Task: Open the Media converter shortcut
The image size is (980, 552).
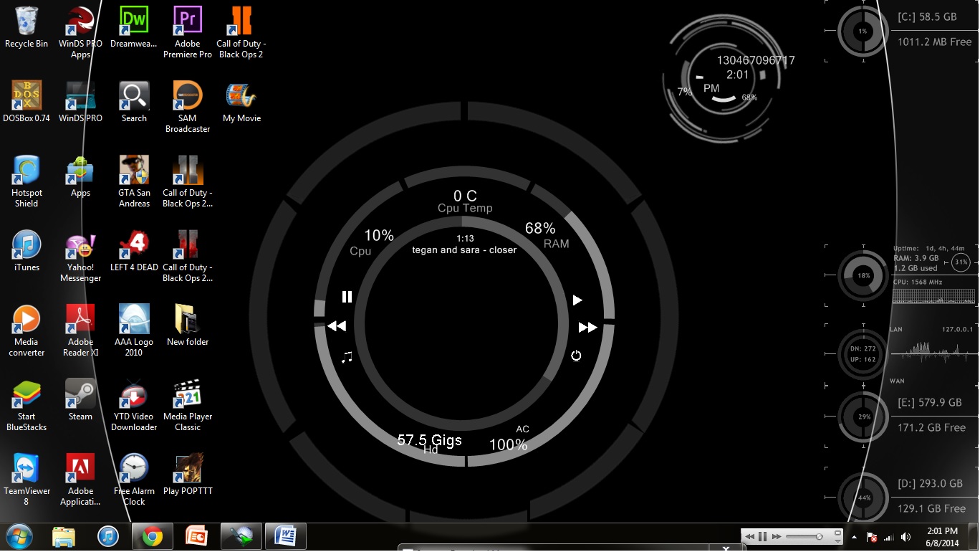Action: [27, 331]
